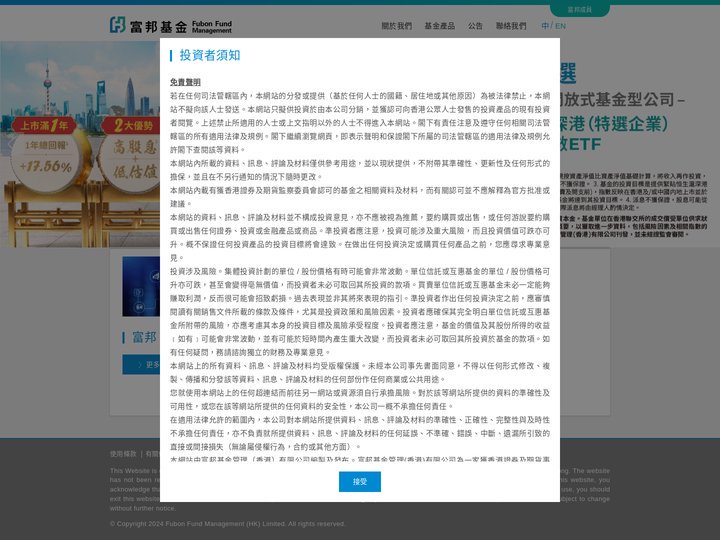Click the +17.56% return figure
720x540 pixels.
[45, 166]
